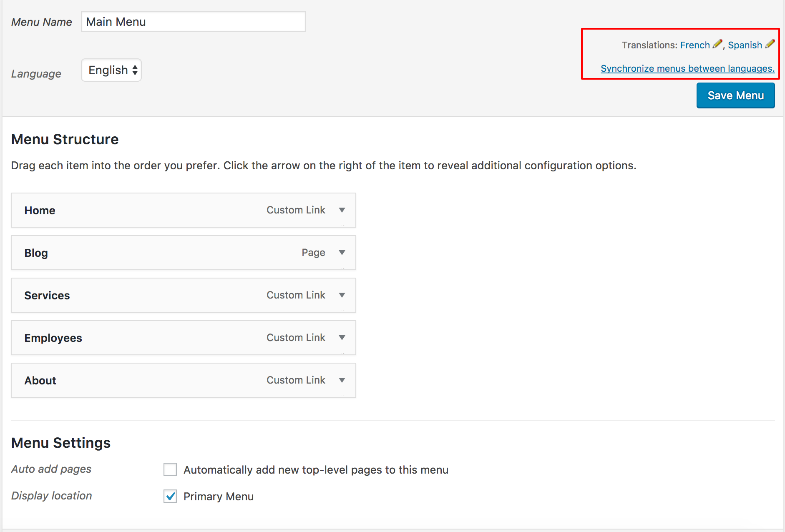Uncheck the Primary Menu display location
Image resolution: width=785 pixels, height=532 pixels.
tap(170, 496)
